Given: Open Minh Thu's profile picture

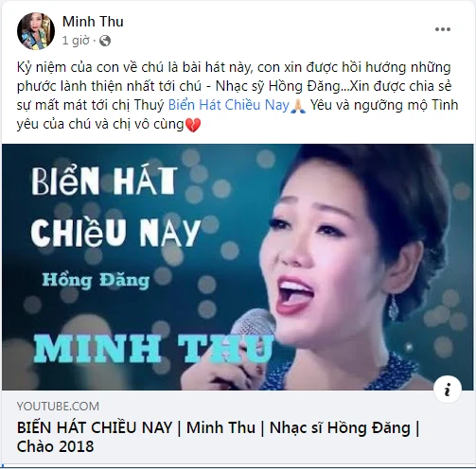Looking at the screenshot, I should pos(36,31).
